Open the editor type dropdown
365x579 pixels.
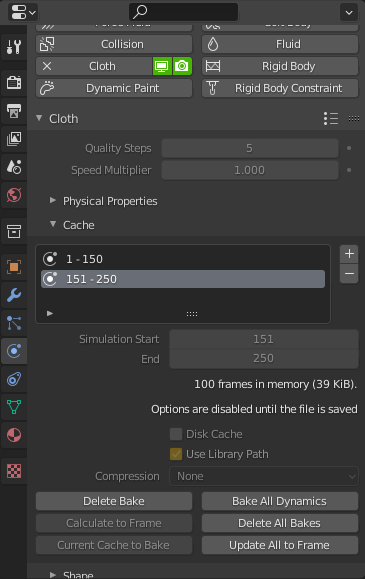tap(23, 12)
